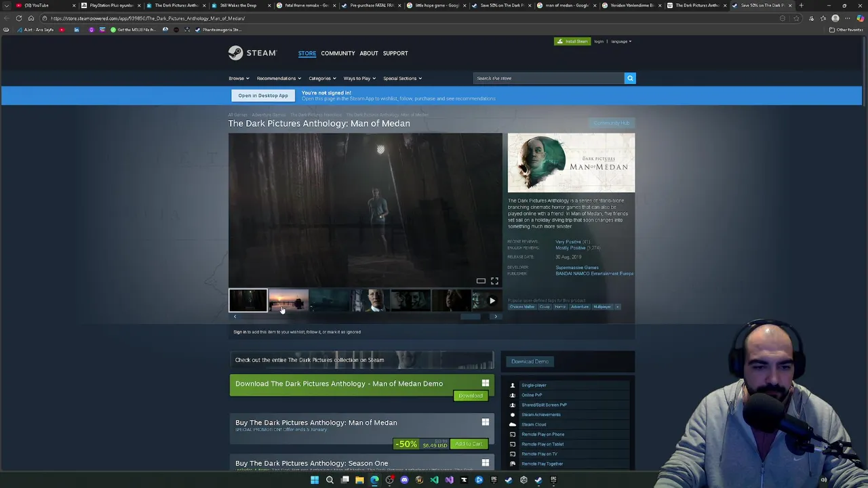This screenshot has height=488, width=868.
Task: Click the Choices Matter tag
Action: (x=522, y=307)
